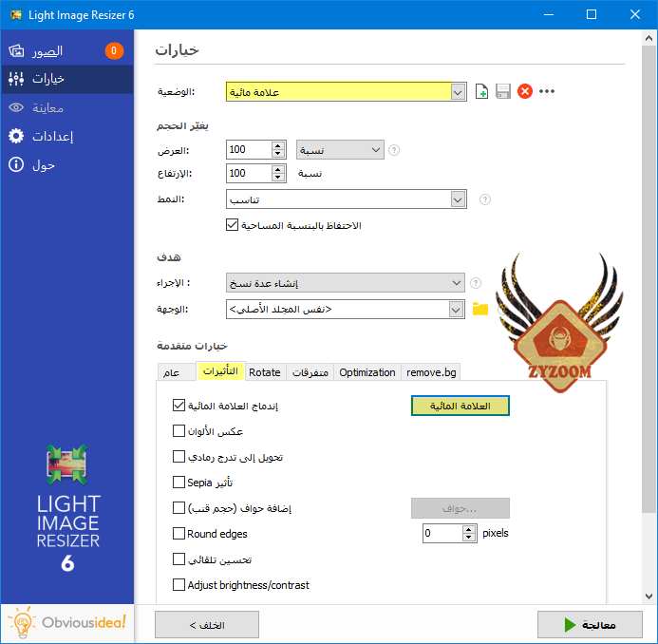Click the scrollbar up arrow
Image resolution: width=658 pixels, height=644 pixels.
point(649,39)
